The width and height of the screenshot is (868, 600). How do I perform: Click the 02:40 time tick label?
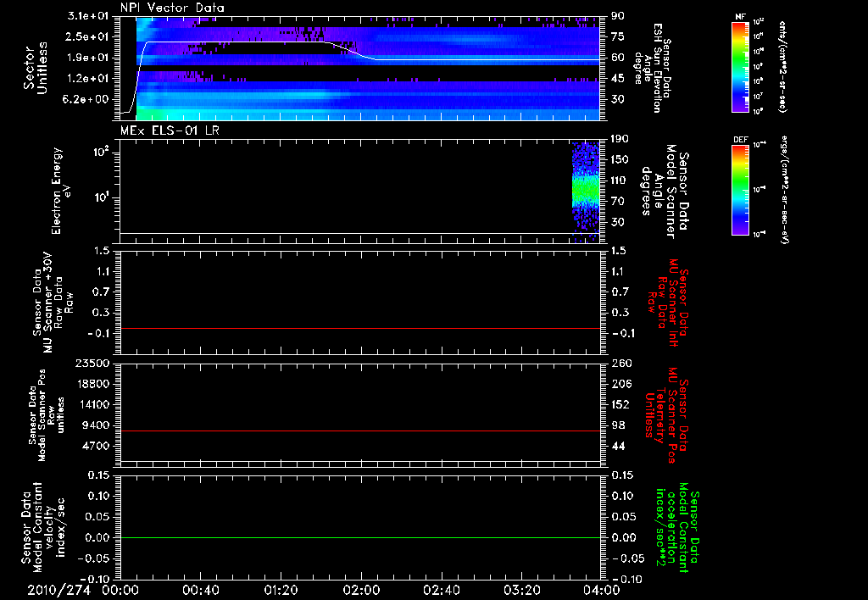point(441,590)
